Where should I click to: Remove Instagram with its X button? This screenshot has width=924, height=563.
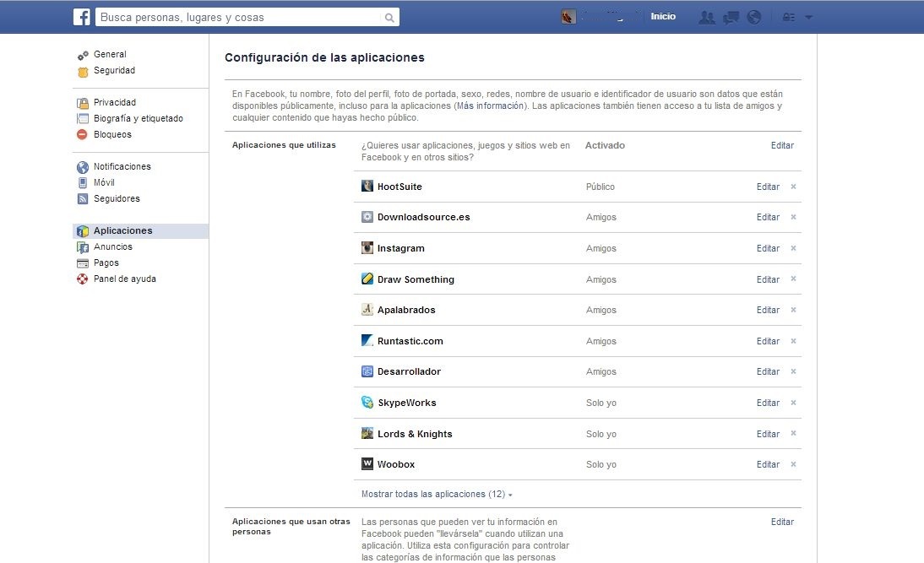(793, 248)
